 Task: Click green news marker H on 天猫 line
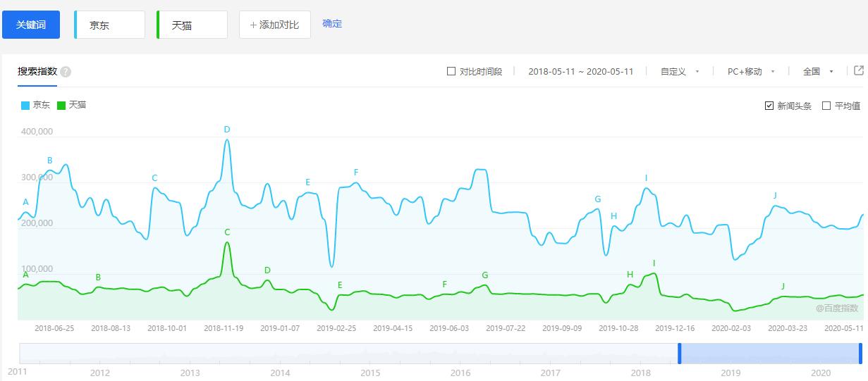pos(630,275)
